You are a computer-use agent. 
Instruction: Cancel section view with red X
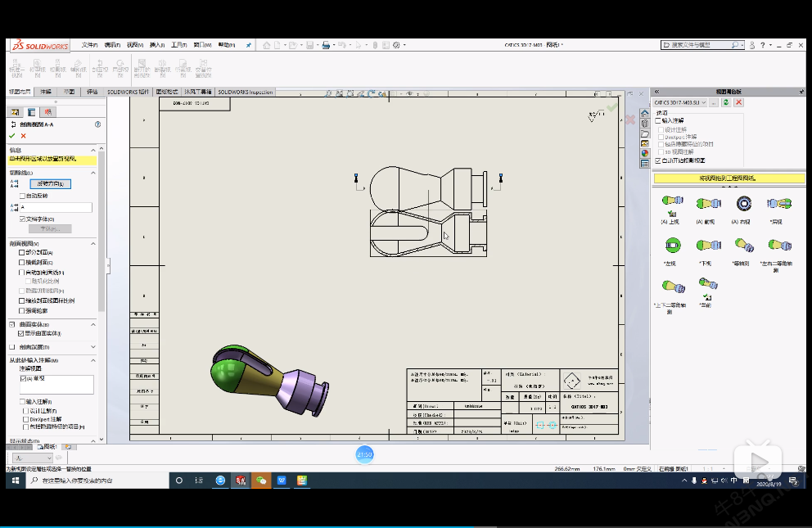pyautogui.click(x=23, y=136)
